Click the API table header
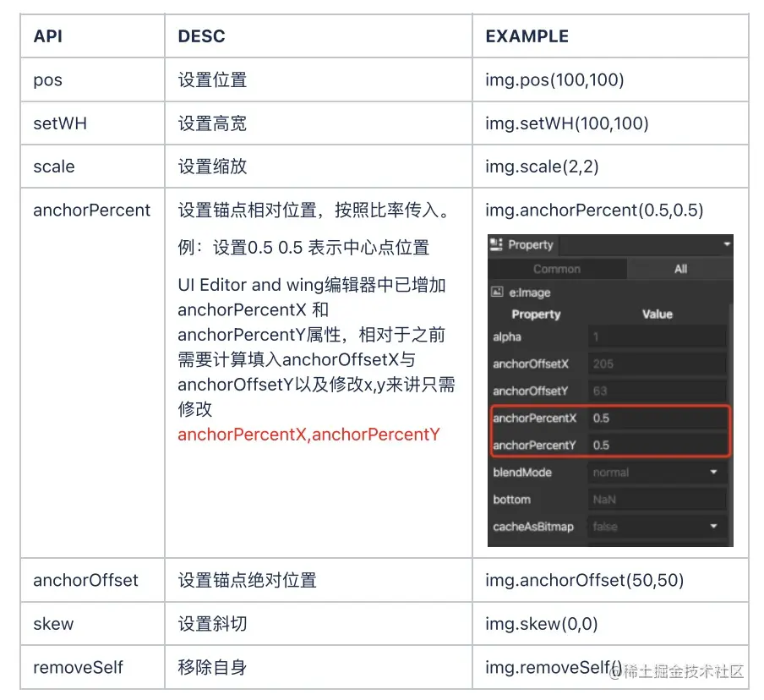This screenshot has height=700, width=764. point(47,36)
